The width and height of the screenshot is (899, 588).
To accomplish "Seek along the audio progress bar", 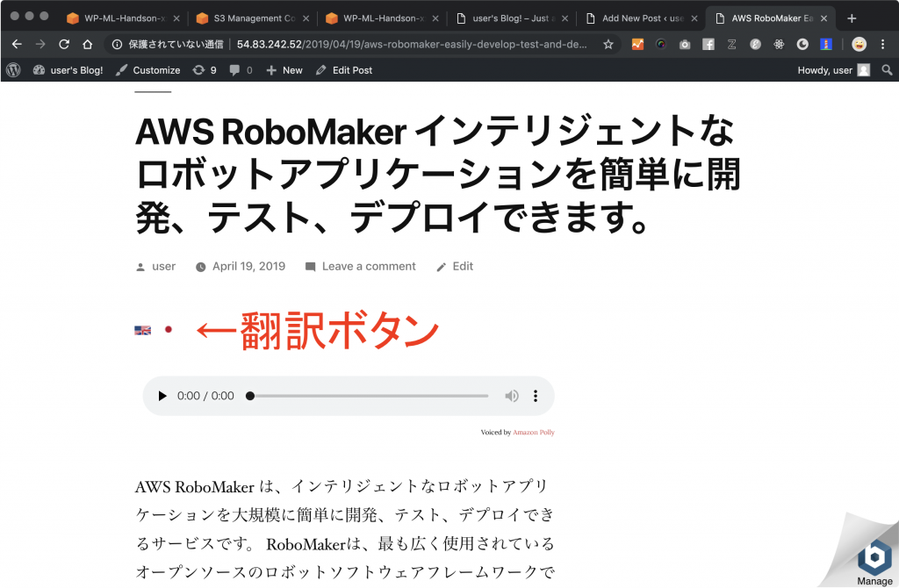I will tap(369, 396).
